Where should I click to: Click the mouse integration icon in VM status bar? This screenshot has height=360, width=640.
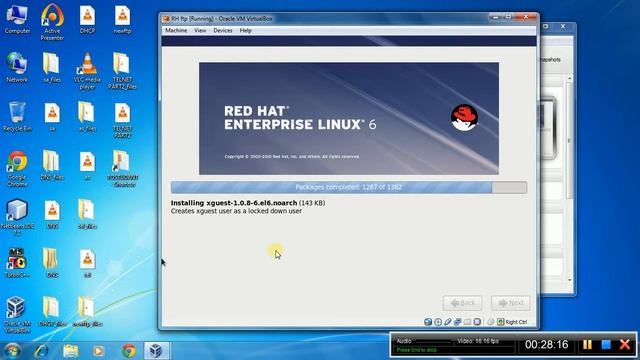pyautogui.click(x=491, y=322)
